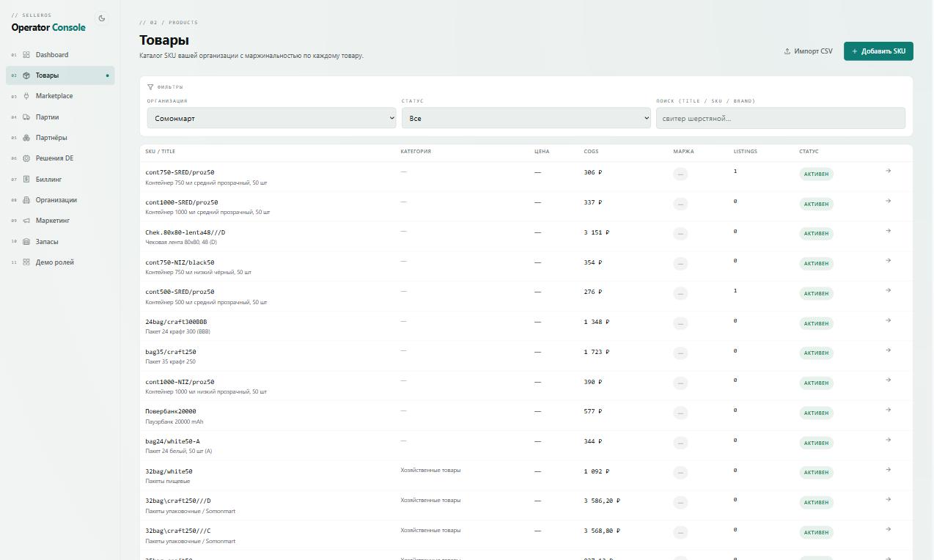Click the Marketplace plug icon
The height and width of the screenshot is (560, 934).
point(26,96)
